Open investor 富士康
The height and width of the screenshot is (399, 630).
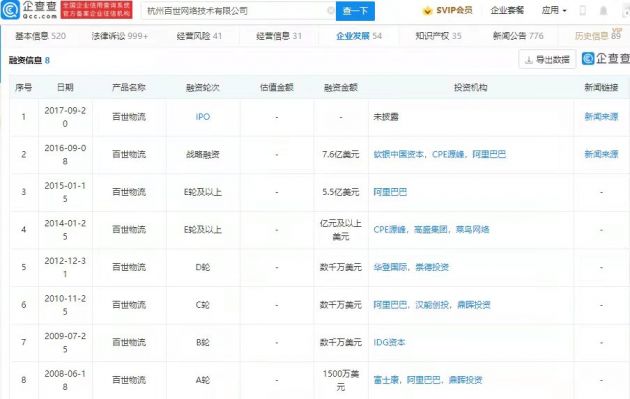(x=386, y=380)
